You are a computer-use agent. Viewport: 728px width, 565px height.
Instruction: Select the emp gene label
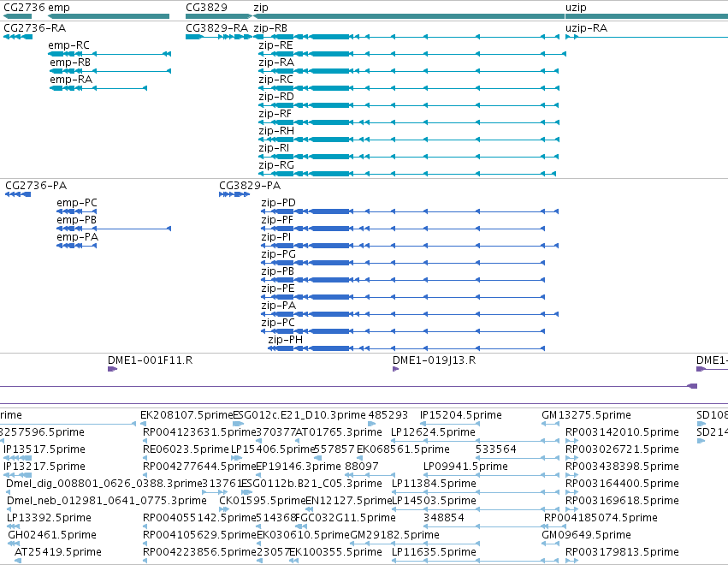pos(59,8)
